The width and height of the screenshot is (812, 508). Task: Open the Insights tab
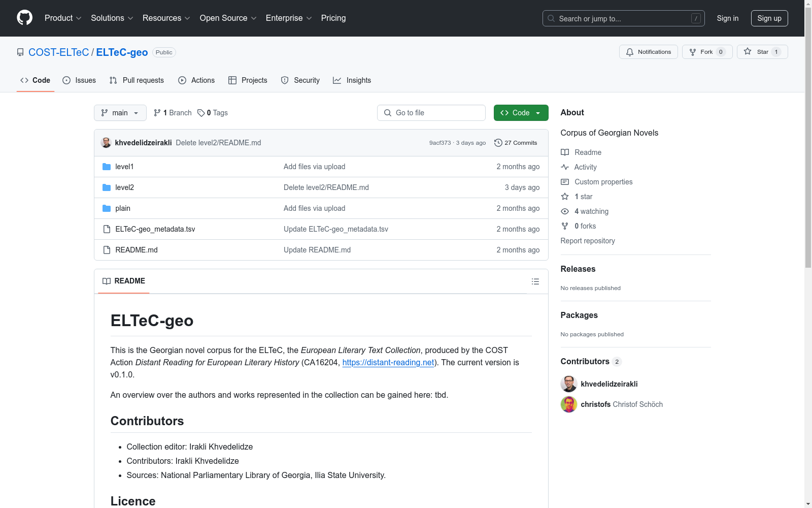pyautogui.click(x=352, y=80)
